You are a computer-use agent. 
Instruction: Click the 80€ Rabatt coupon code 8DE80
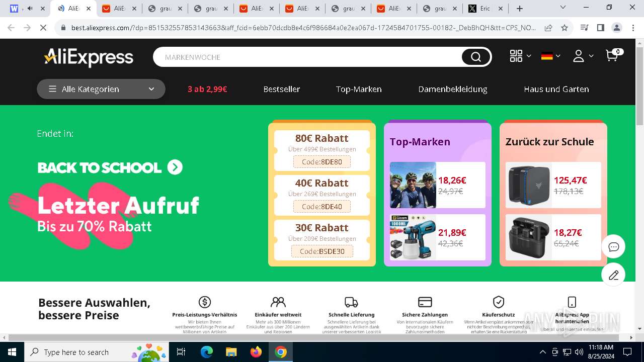[x=322, y=162]
